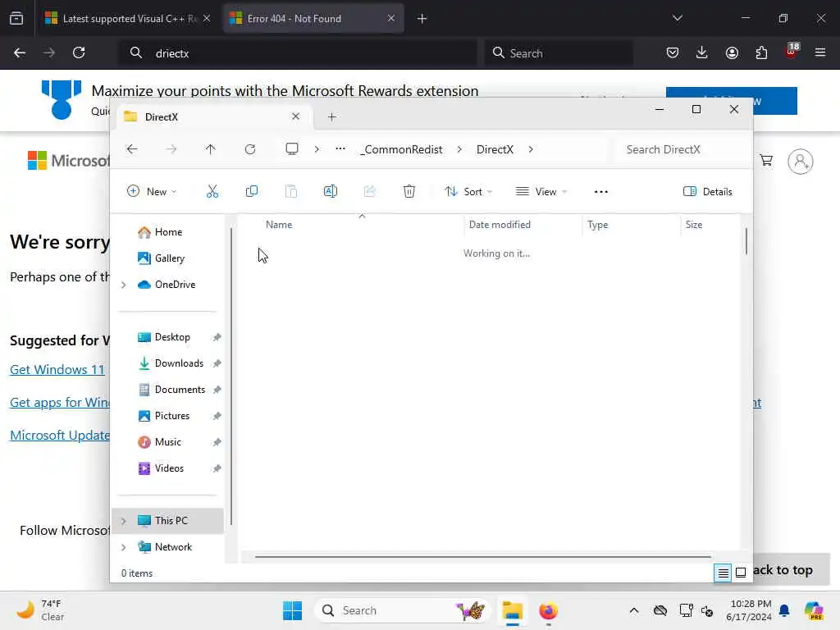
Task: Go forward in File Explorer
Action: point(171,149)
